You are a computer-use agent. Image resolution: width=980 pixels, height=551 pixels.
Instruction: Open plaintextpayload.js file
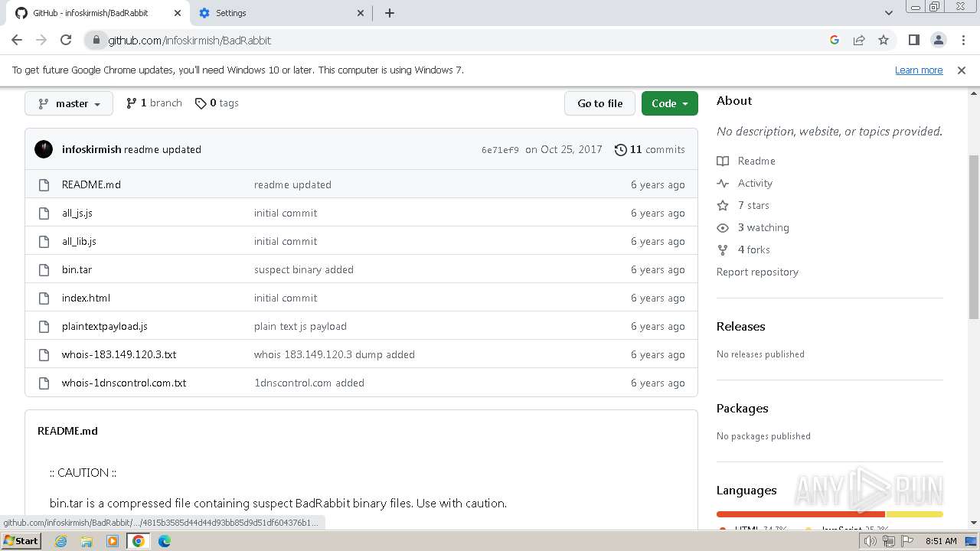pos(105,326)
